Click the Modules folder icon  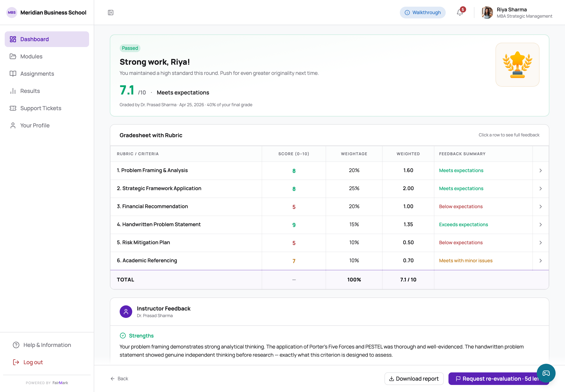[x=13, y=56]
